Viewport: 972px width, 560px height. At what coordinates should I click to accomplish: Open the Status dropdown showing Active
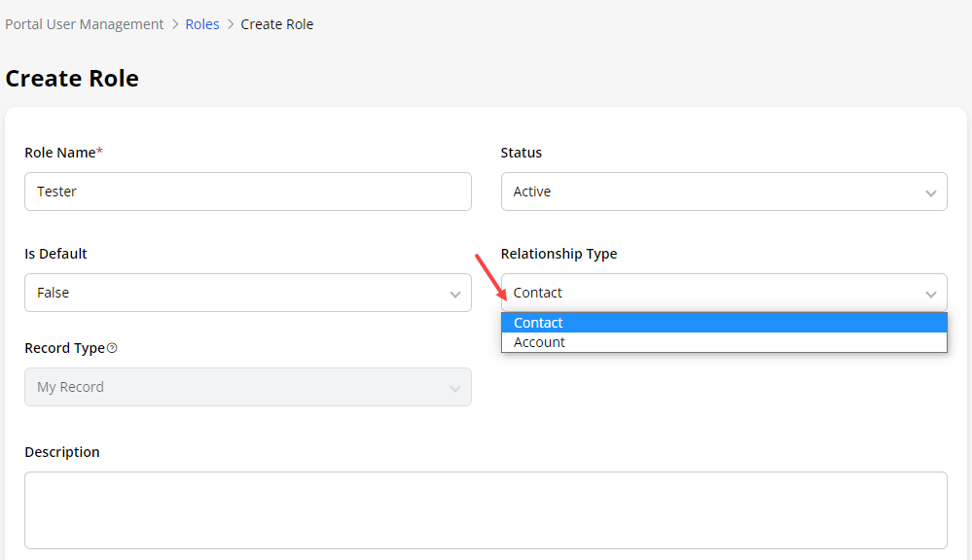click(723, 192)
